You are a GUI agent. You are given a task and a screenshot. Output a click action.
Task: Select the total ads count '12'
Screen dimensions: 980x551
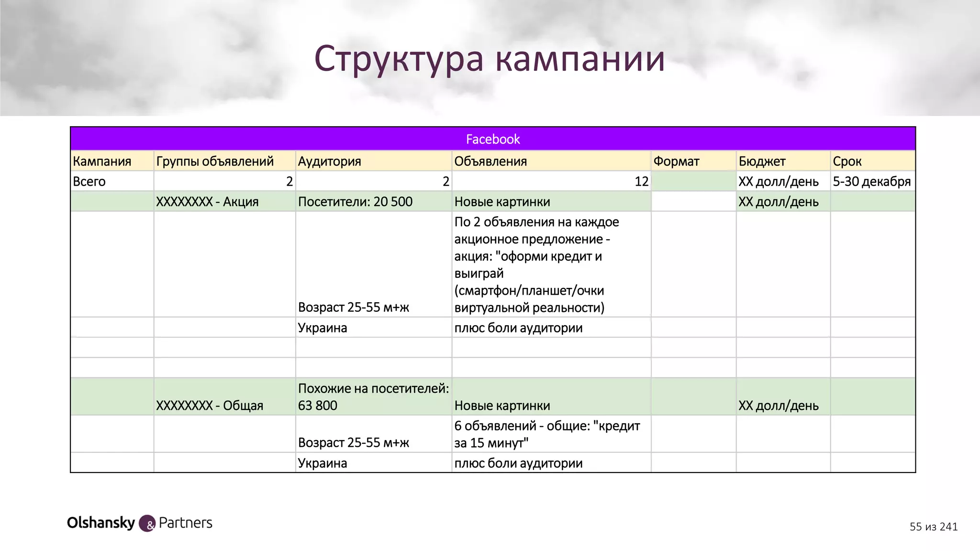551,181
